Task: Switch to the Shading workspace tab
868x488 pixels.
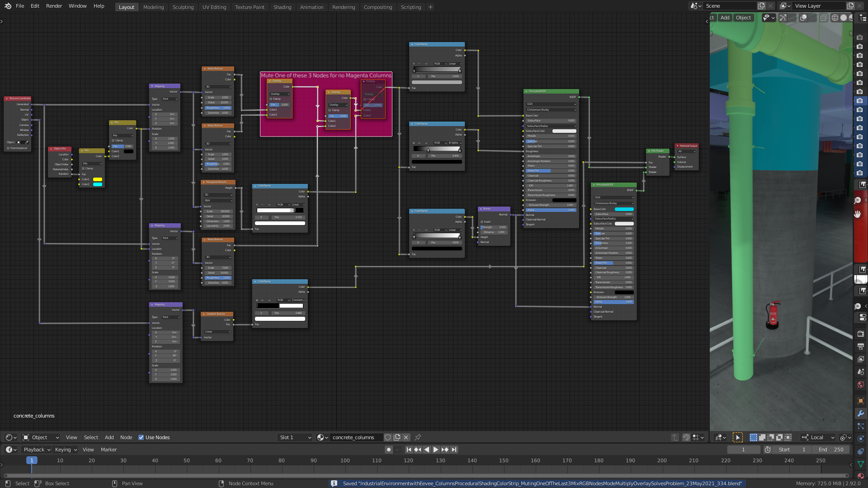Action: click(282, 7)
